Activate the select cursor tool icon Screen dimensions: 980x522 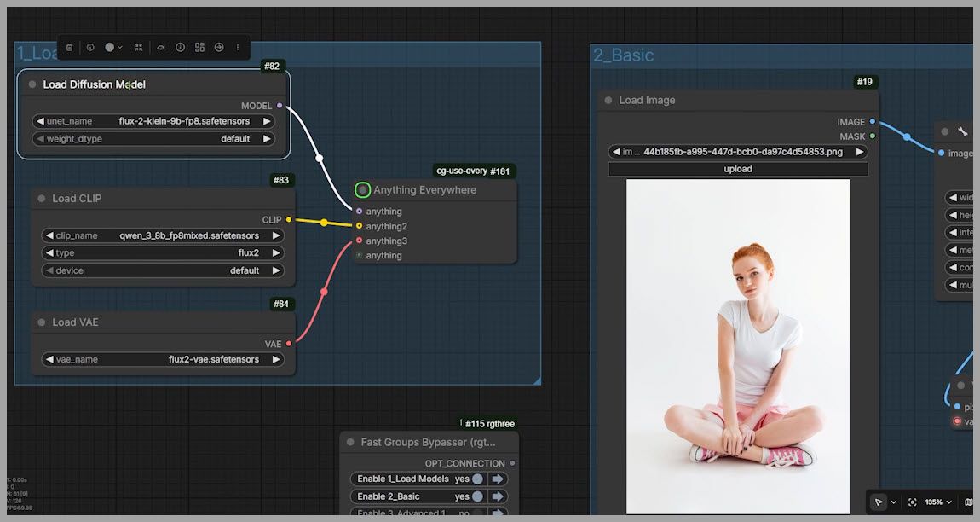coord(879,502)
